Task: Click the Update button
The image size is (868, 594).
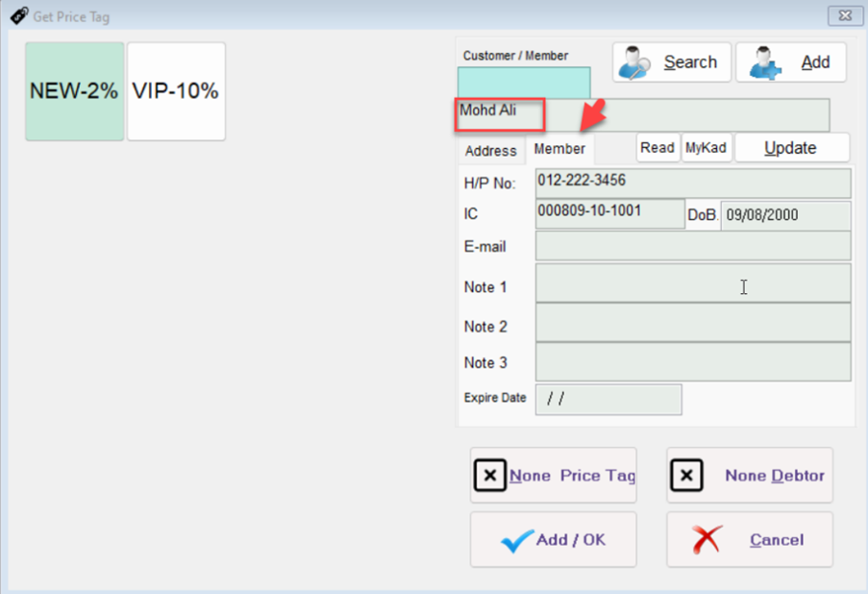Action: coord(791,148)
